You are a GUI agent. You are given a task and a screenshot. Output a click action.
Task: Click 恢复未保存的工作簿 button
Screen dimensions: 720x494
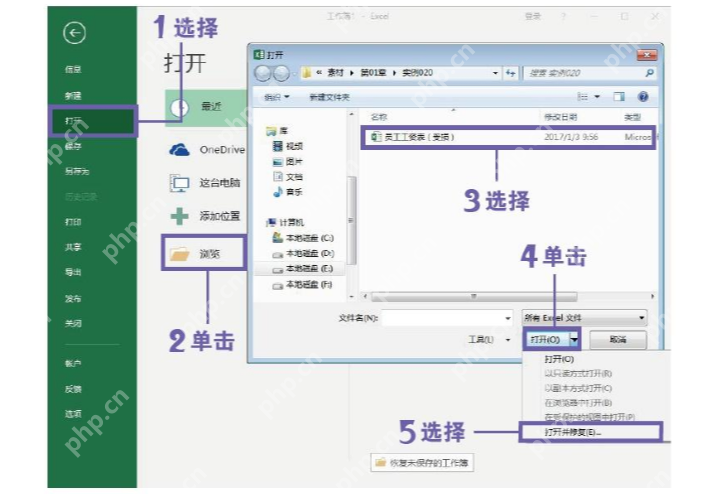pos(422,462)
